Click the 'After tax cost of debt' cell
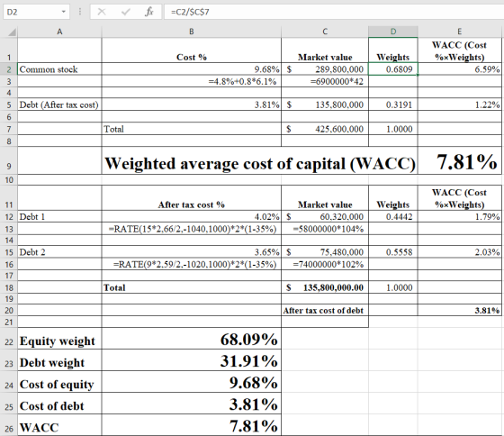 [325, 310]
